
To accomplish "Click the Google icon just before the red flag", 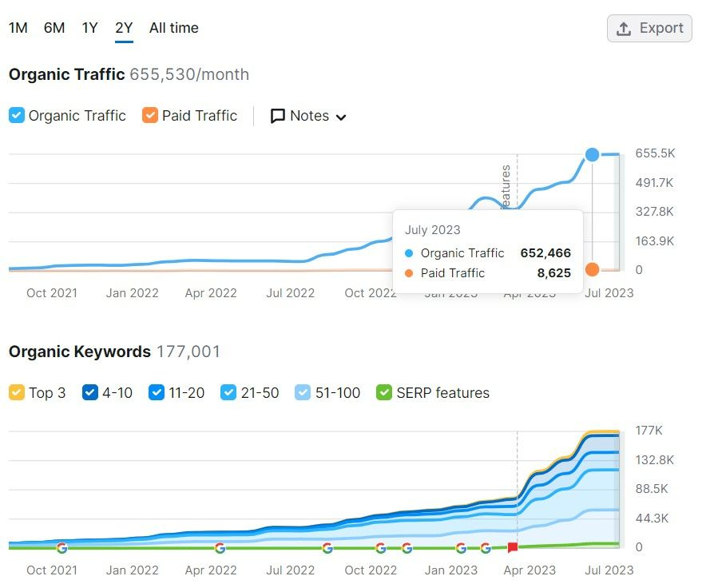I will (x=486, y=548).
